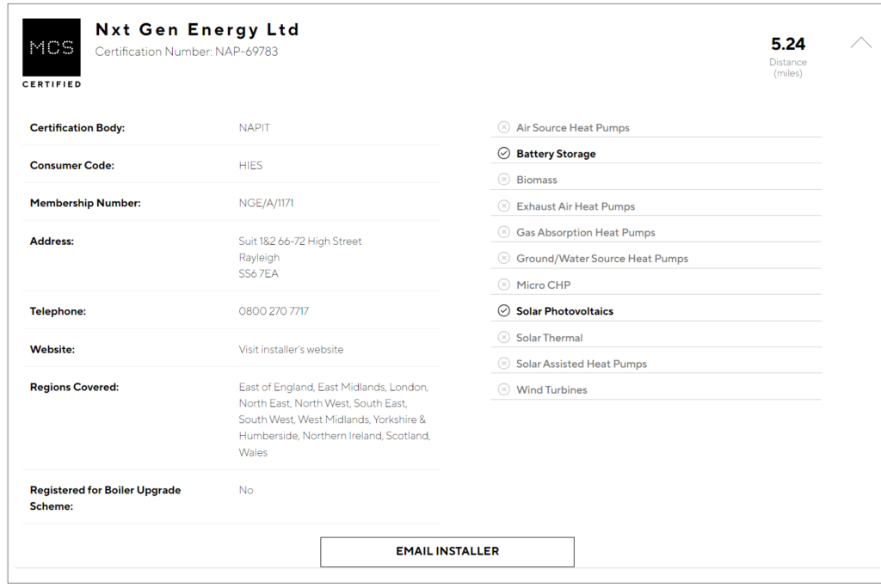Click the Wind Turbines cross icon
Screen dimensions: 881x588
504,389
